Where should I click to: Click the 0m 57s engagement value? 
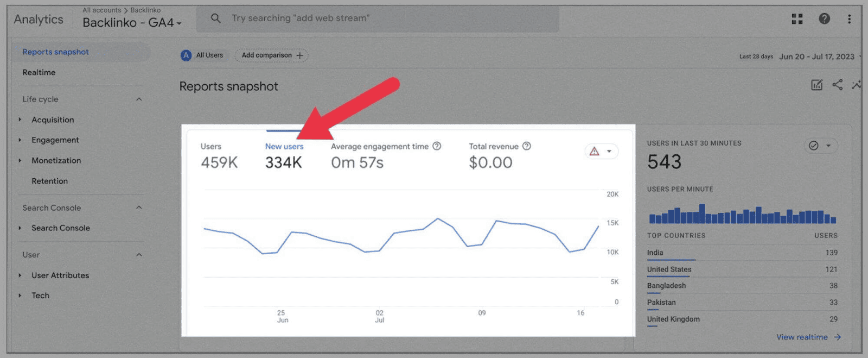coord(357,163)
